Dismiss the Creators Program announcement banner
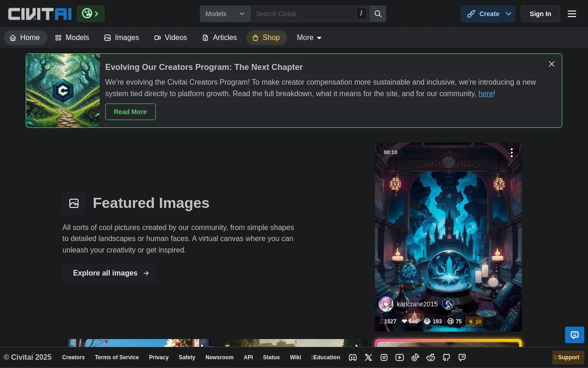Viewport: 588px width, 368px height. (x=552, y=64)
